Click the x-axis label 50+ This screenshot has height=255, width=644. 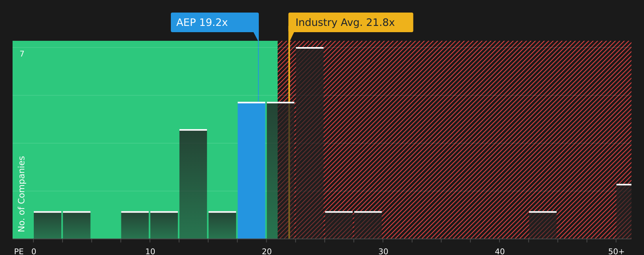[x=616, y=251]
